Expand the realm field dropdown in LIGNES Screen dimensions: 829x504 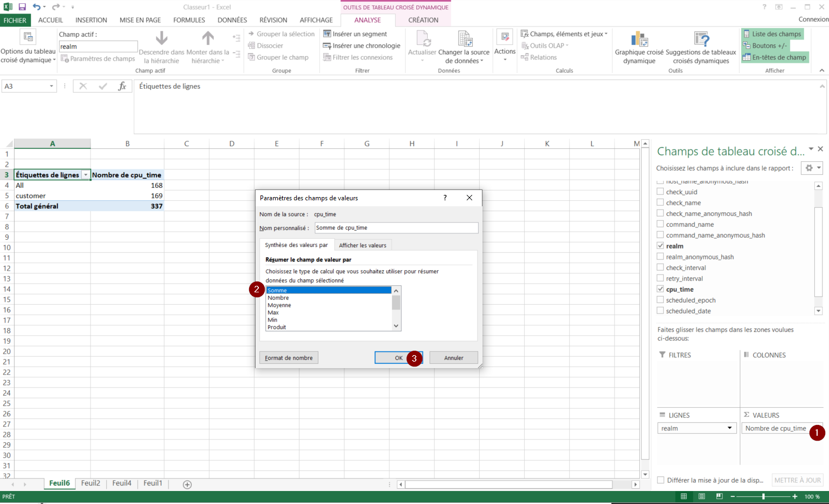click(729, 428)
